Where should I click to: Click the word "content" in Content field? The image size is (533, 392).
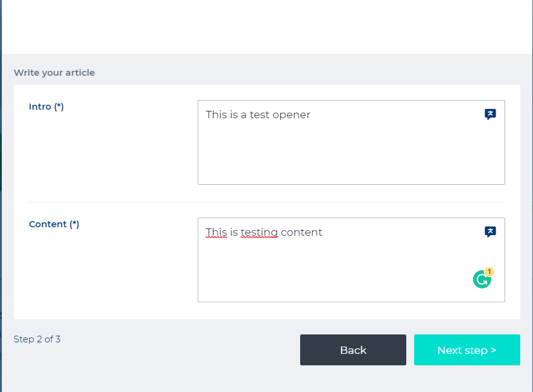(x=301, y=232)
